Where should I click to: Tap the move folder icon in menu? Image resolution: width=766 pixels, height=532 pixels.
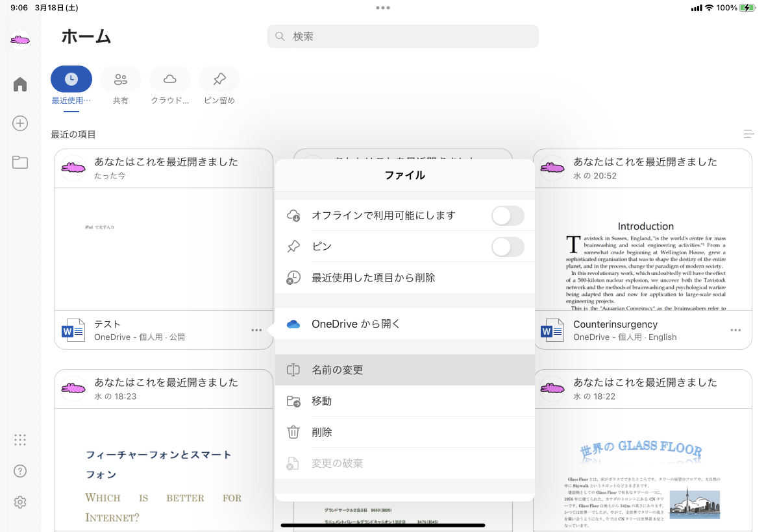(293, 401)
